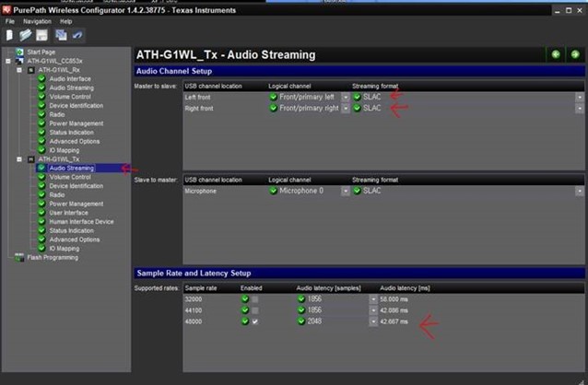Click the 1856 latency value for 32000

click(314, 298)
